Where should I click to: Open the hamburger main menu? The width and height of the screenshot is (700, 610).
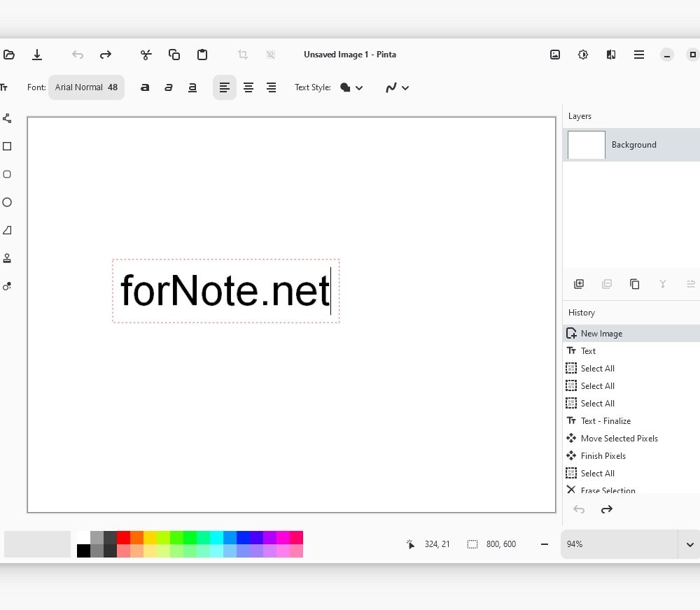click(x=639, y=55)
